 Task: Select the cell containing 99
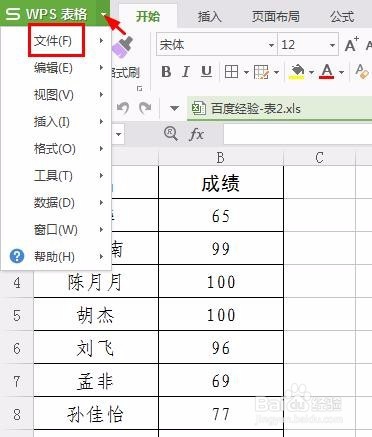(x=221, y=249)
